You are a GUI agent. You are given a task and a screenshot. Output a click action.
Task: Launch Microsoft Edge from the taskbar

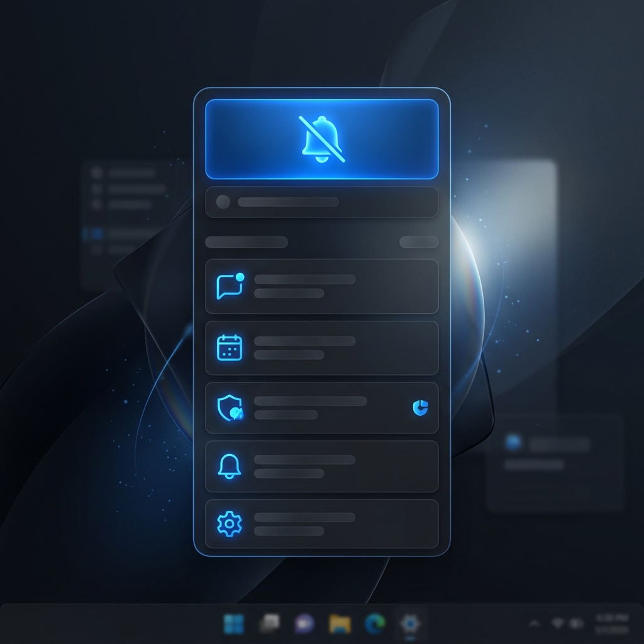[x=375, y=624]
